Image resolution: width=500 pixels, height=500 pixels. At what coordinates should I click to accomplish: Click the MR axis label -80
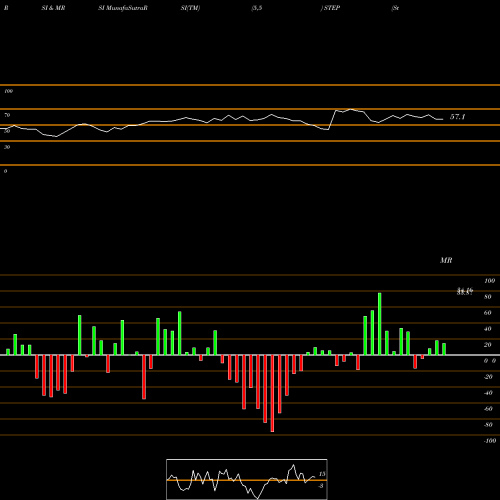[488, 425]
